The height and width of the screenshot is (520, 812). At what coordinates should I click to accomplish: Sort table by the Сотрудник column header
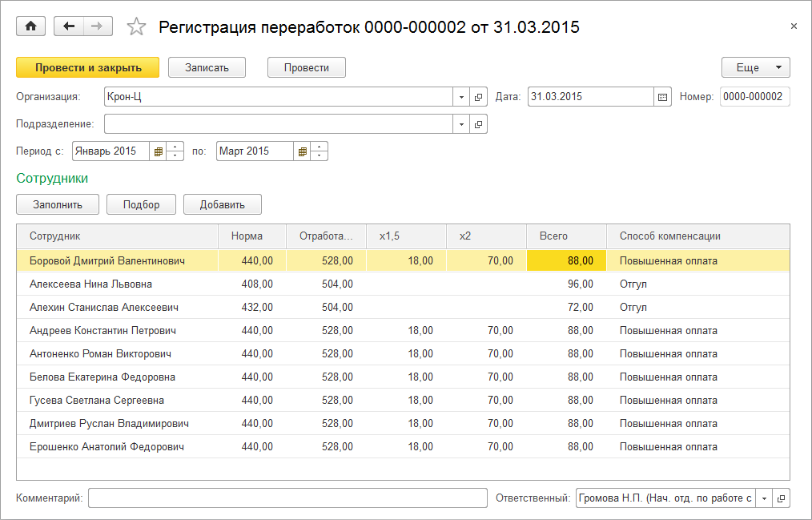point(117,236)
